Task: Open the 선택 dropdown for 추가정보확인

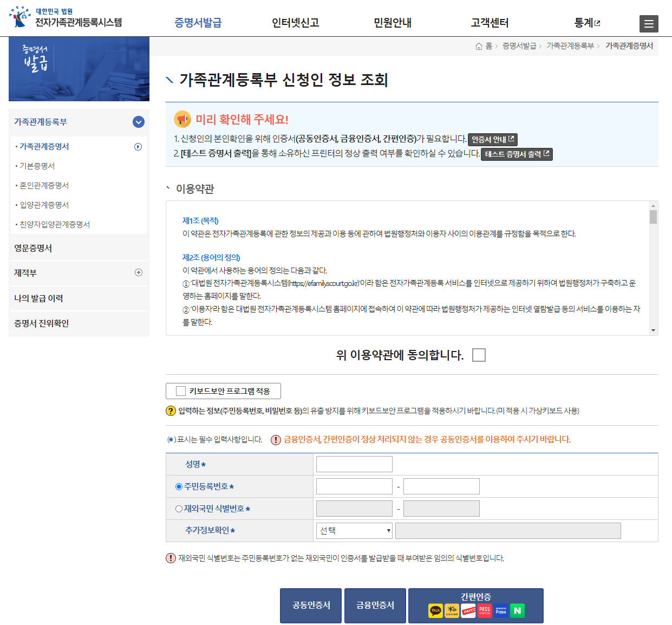Action: click(x=354, y=530)
